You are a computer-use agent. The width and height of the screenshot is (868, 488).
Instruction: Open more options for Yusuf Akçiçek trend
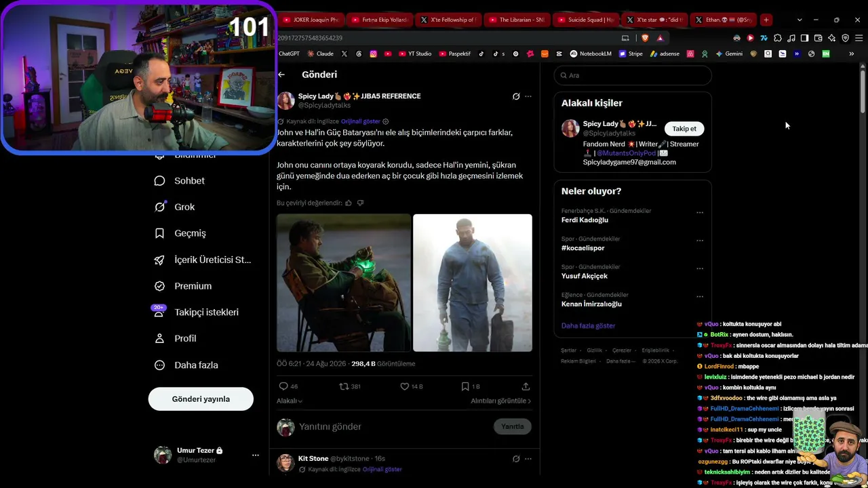700,268
